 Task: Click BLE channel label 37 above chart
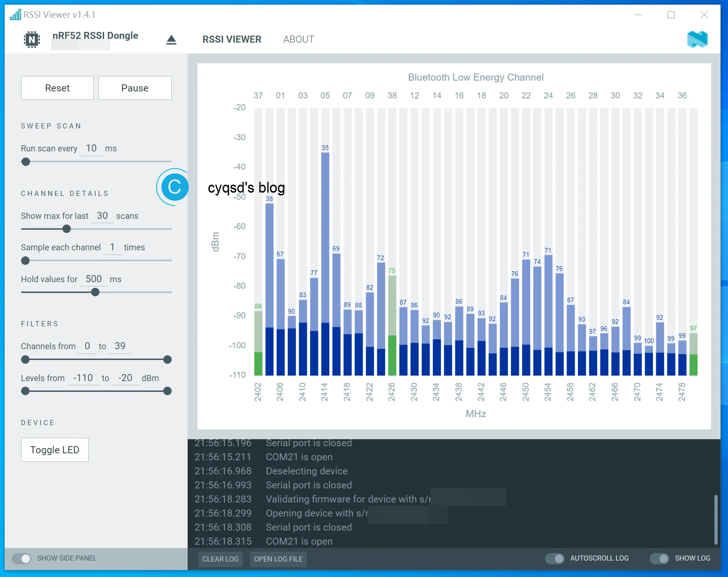pyautogui.click(x=258, y=96)
